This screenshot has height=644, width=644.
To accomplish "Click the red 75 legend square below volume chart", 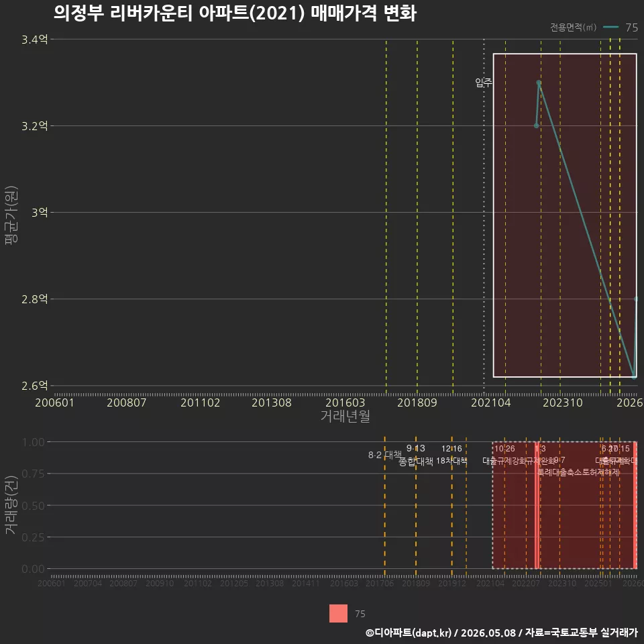I will click(338, 613).
